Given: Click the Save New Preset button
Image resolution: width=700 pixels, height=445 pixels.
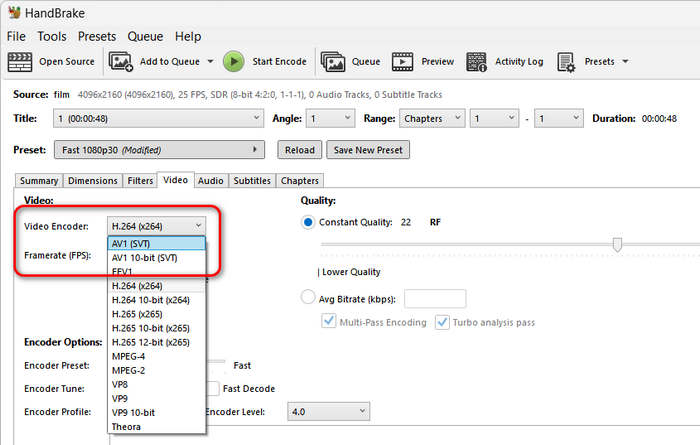Looking at the screenshot, I should pyautogui.click(x=368, y=150).
